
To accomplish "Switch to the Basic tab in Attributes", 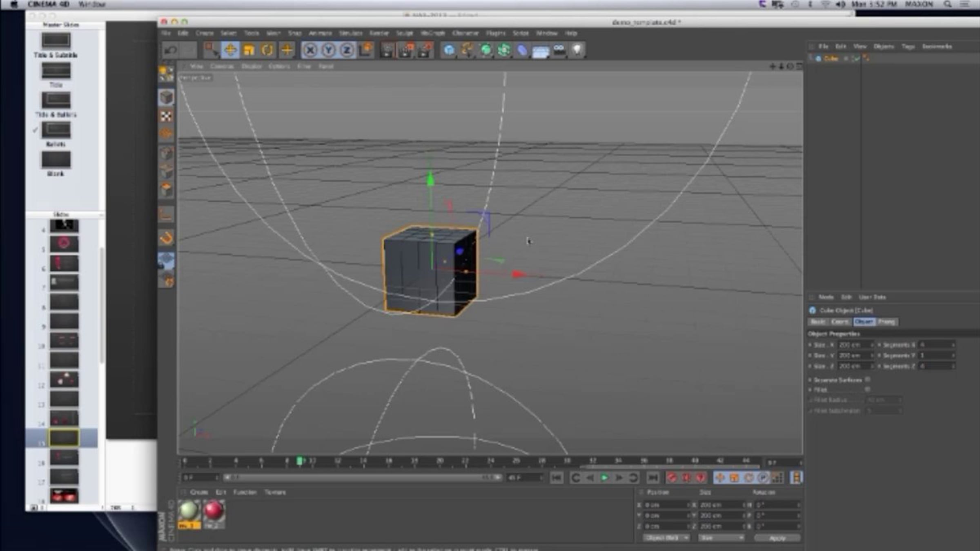I will click(x=818, y=322).
